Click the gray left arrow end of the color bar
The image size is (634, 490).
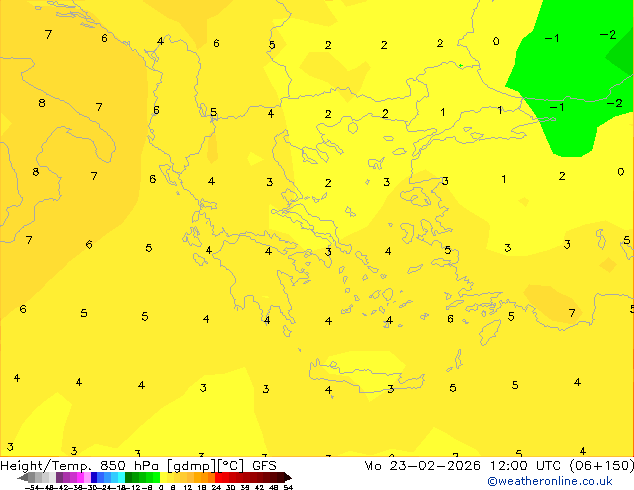(x=23, y=477)
